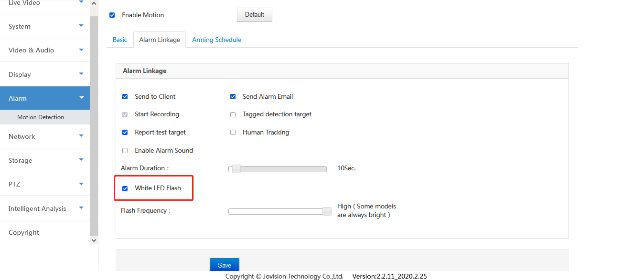
Task: Expand the System menu arrow
Action: click(x=81, y=26)
